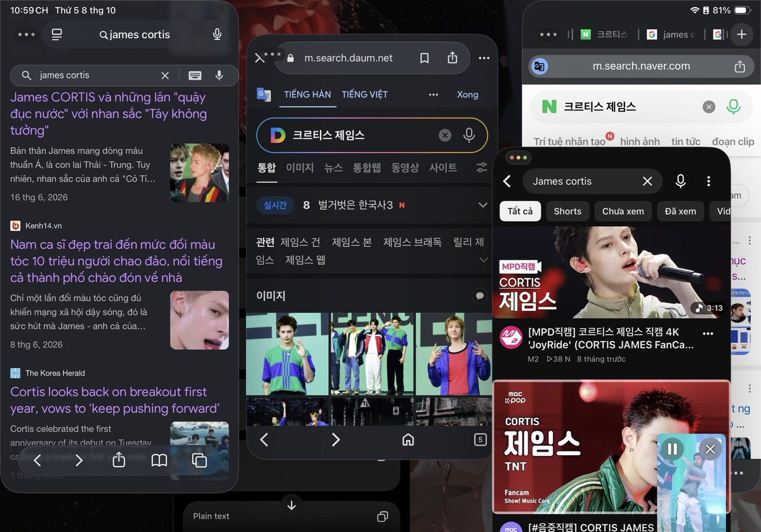Viewport: 761px width, 532px height.
Task: Tap the Daum voice search mic
Action: tap(469, 135)
